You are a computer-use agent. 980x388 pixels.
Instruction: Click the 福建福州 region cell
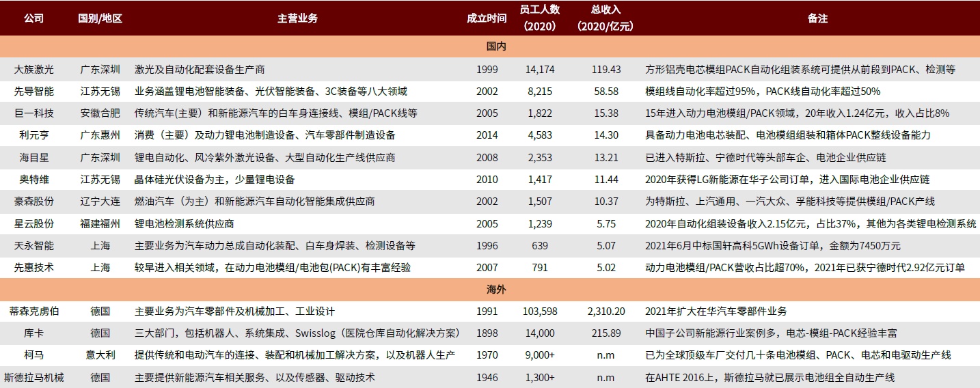click(x=100, y=224)
